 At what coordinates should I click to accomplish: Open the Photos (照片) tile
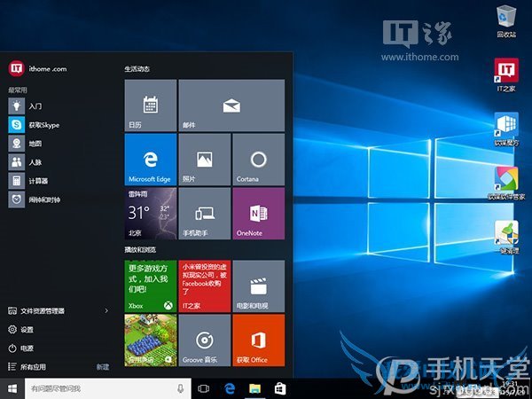pyautogui.click(x=205, y=160)
